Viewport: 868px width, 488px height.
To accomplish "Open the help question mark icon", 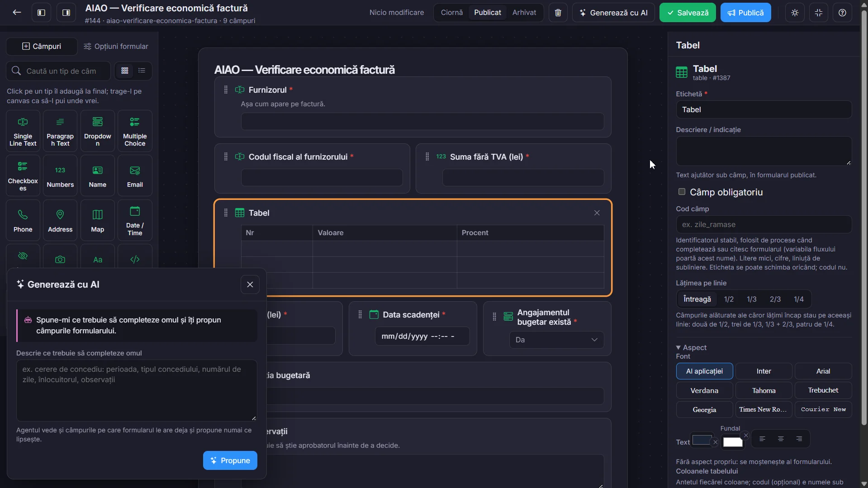I will pos(842,13).
